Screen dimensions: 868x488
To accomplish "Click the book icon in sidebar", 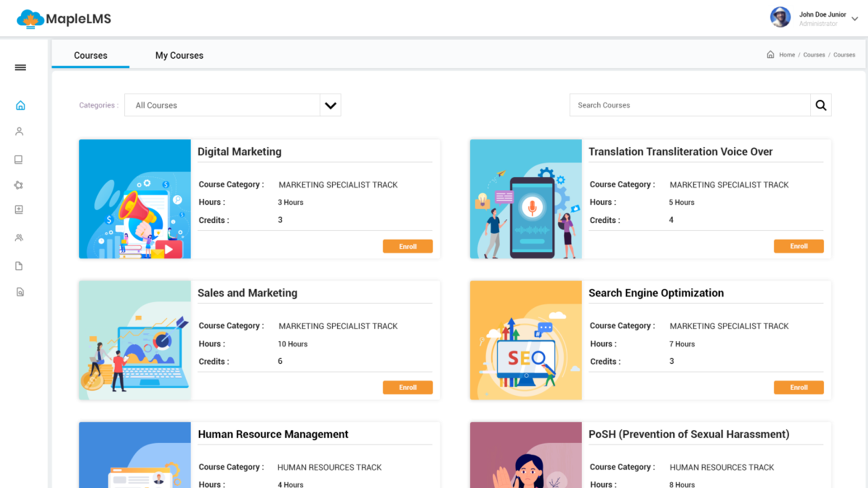I will [x=19, y=160].
